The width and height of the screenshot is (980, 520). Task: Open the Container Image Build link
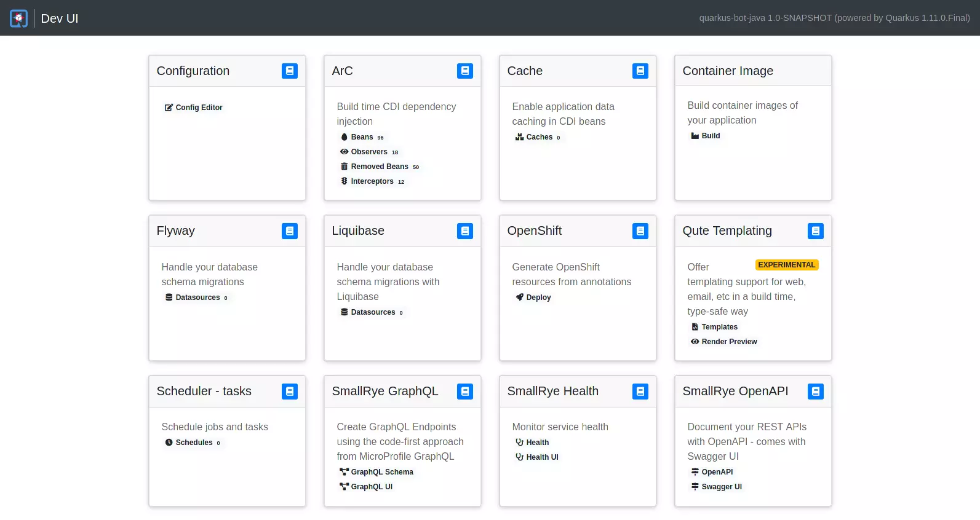point(710,136)
